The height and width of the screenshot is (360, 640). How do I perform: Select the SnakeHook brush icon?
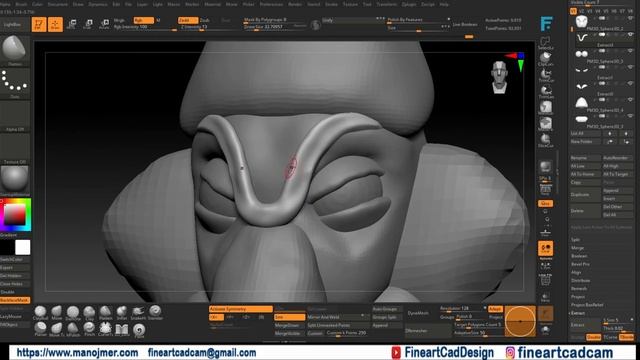click(138, 313)
